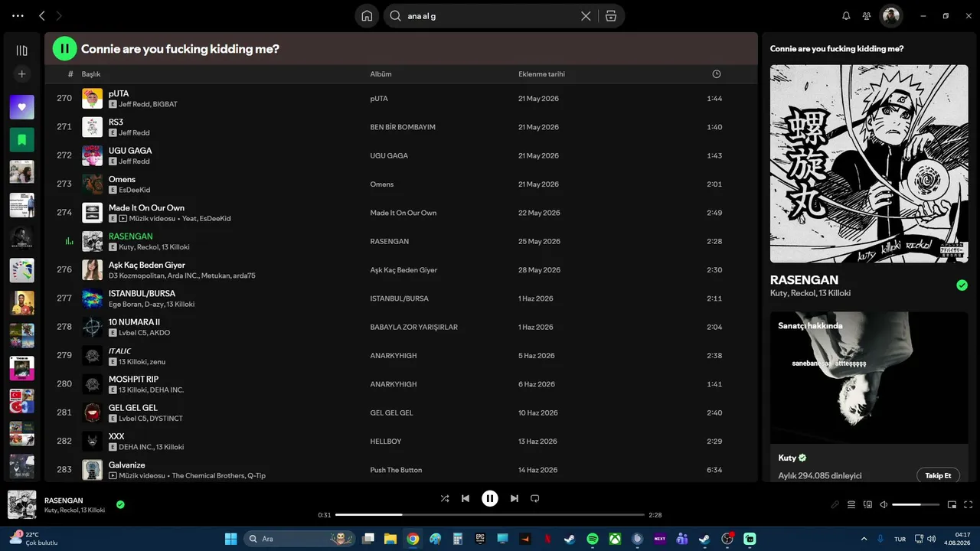Open File Explorer from taskbar

pos(390,539)
